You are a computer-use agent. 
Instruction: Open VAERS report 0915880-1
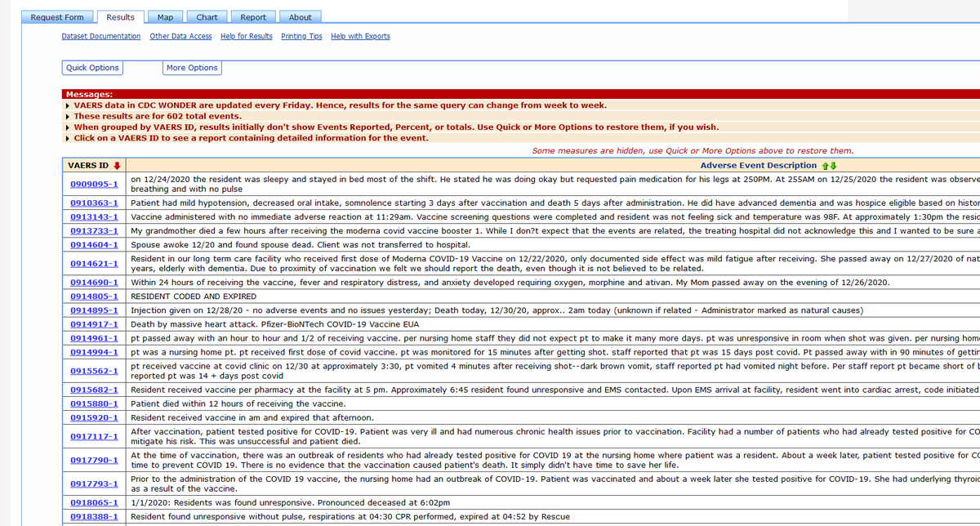94,403
